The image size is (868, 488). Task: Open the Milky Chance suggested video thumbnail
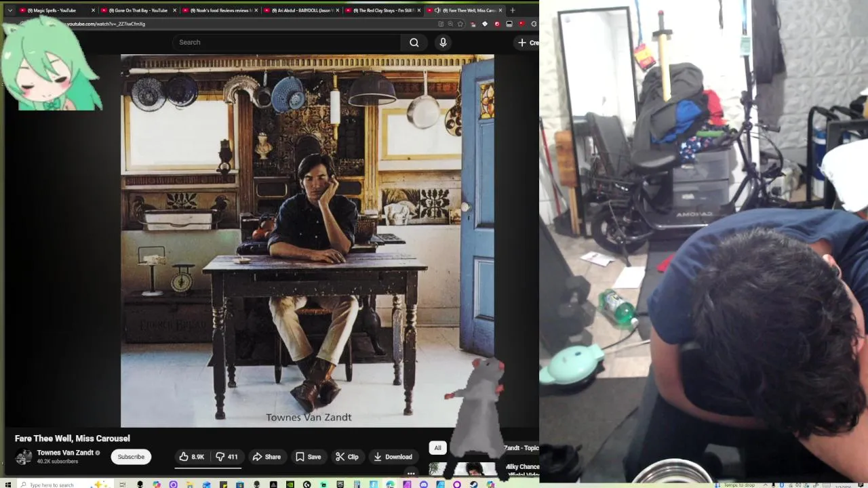[463, 469]
